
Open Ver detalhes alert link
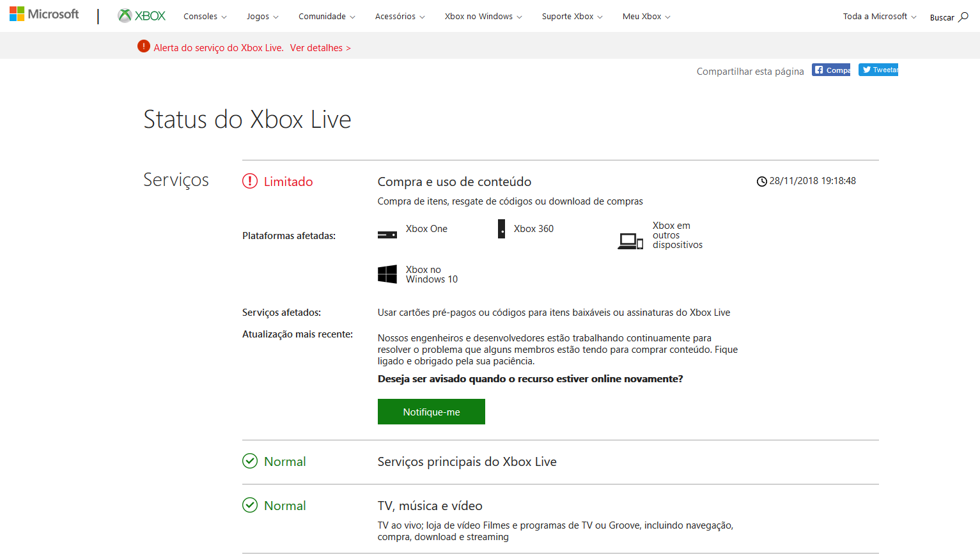point(320,48)
